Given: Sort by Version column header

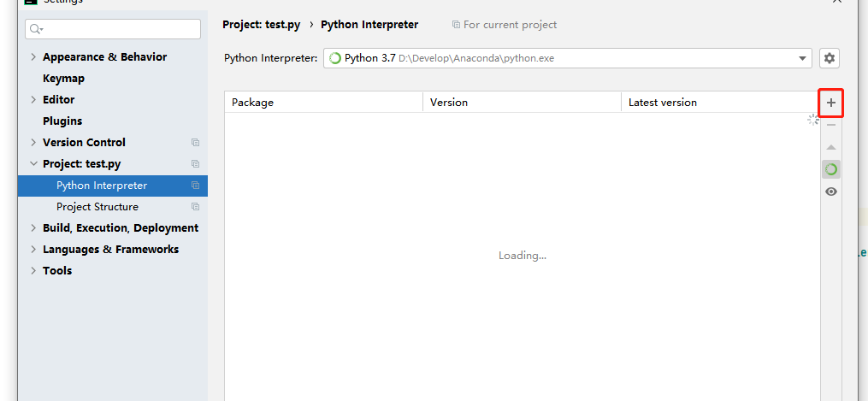Looking at the screenshot, I should click(522, 103).
